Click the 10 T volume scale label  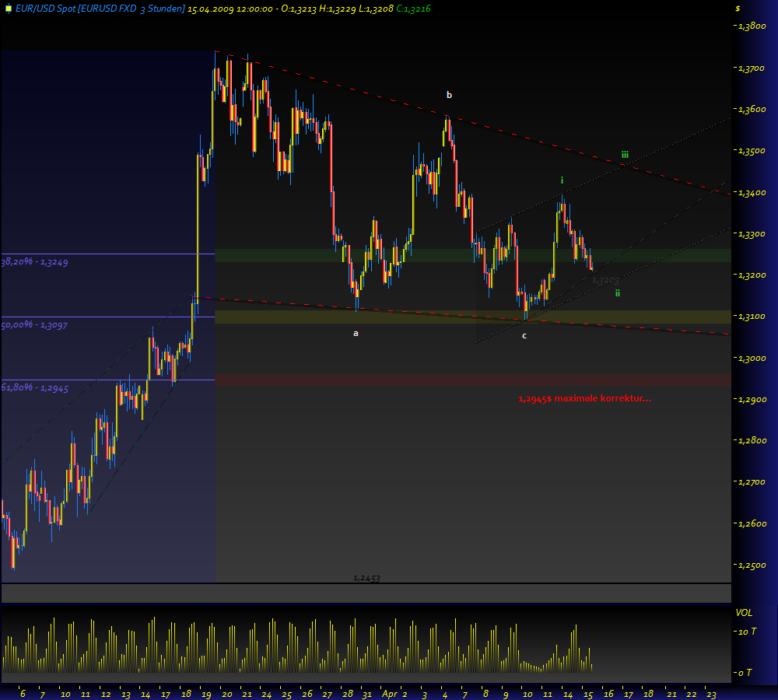tap(746, 632)
